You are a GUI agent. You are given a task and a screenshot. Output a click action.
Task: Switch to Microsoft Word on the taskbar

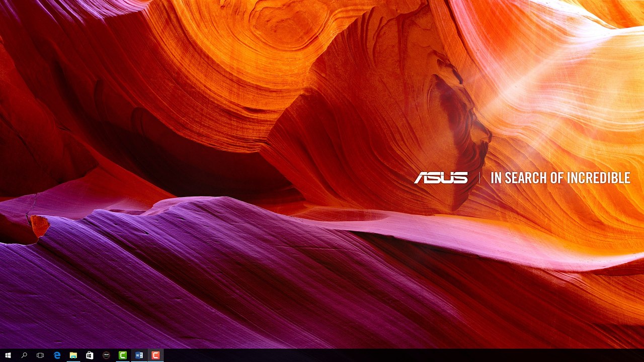[x=139, y=355]
